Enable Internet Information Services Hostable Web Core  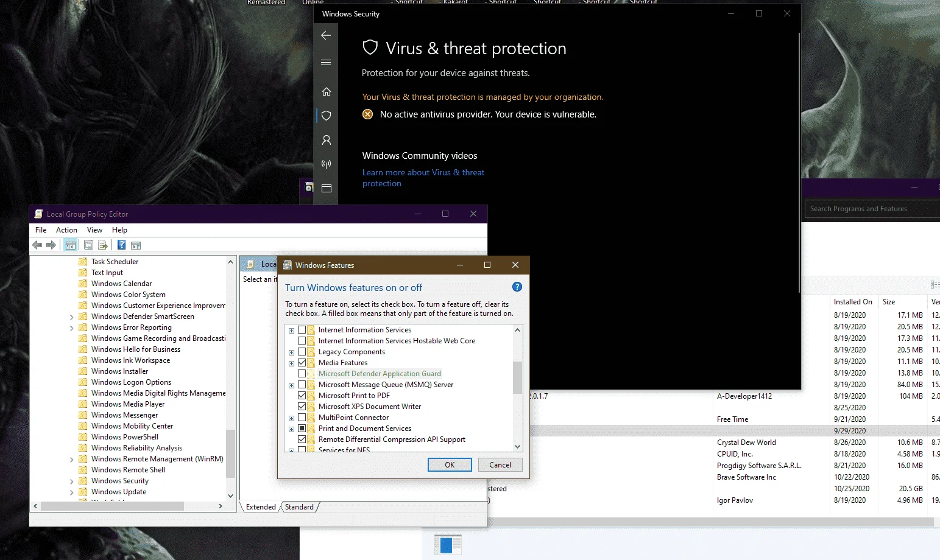[302, 341]
